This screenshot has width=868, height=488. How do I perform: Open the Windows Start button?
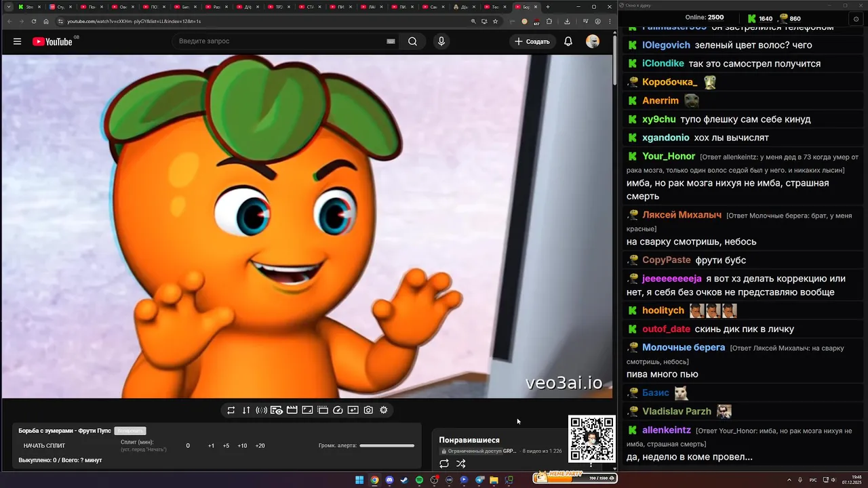359,480
